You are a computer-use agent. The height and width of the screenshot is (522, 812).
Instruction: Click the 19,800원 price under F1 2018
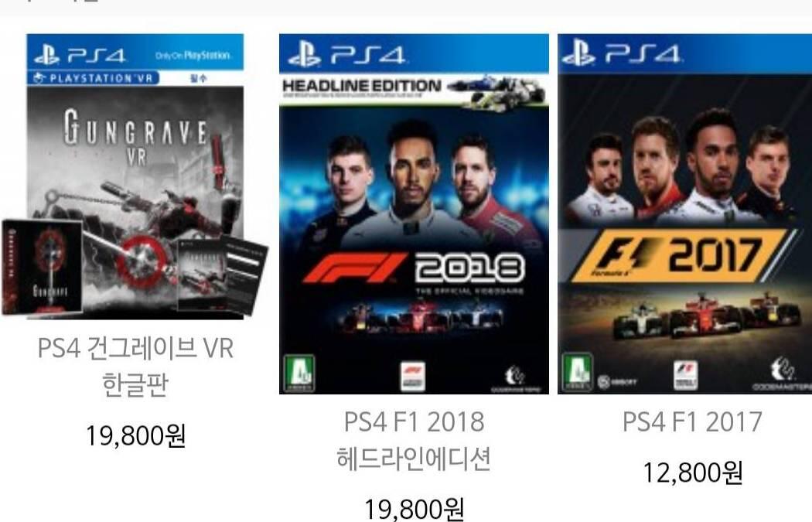(414, 509)
